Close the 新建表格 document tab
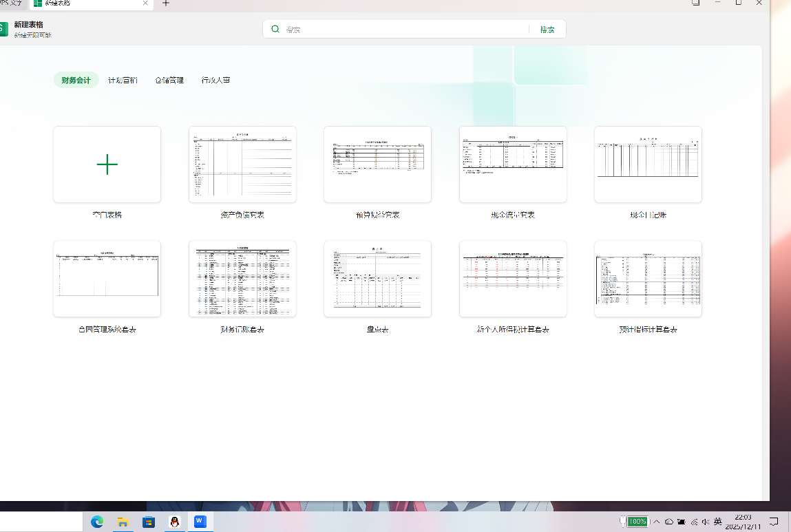791x532 pixels. (145, 3)
